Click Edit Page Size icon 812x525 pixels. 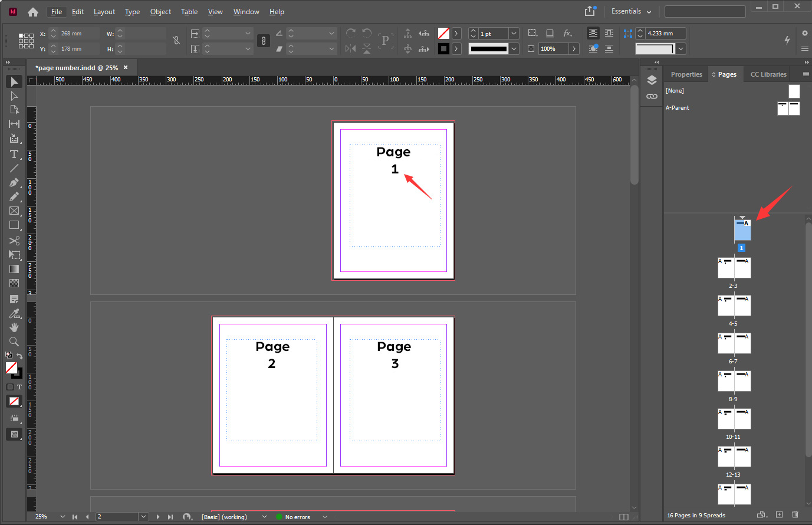(x=762, y=515)
